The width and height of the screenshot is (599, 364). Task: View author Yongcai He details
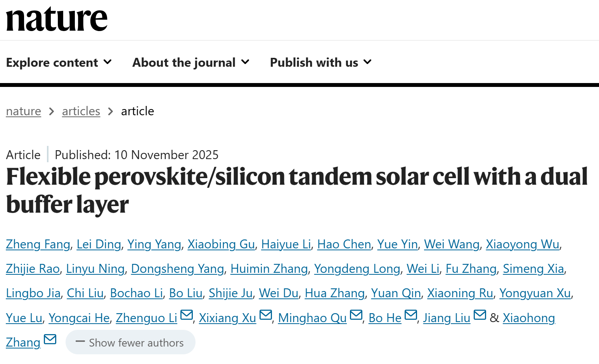(x=79, y=318)
